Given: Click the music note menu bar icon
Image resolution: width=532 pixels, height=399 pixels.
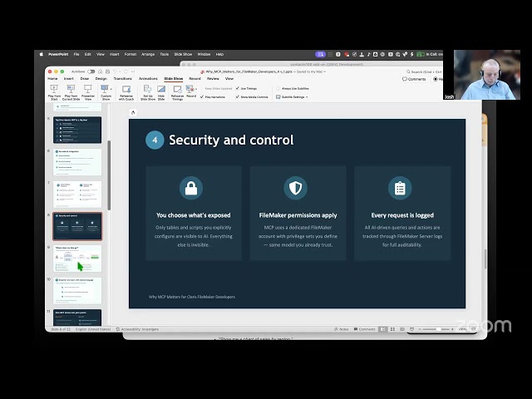Looking at the screenshot, I should point(368,54).
